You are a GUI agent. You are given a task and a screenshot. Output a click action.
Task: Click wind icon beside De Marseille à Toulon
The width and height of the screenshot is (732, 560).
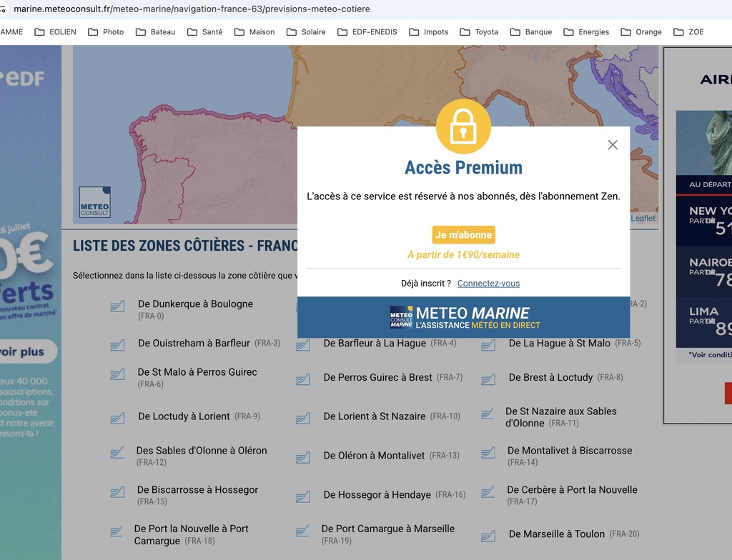point(488,536)
